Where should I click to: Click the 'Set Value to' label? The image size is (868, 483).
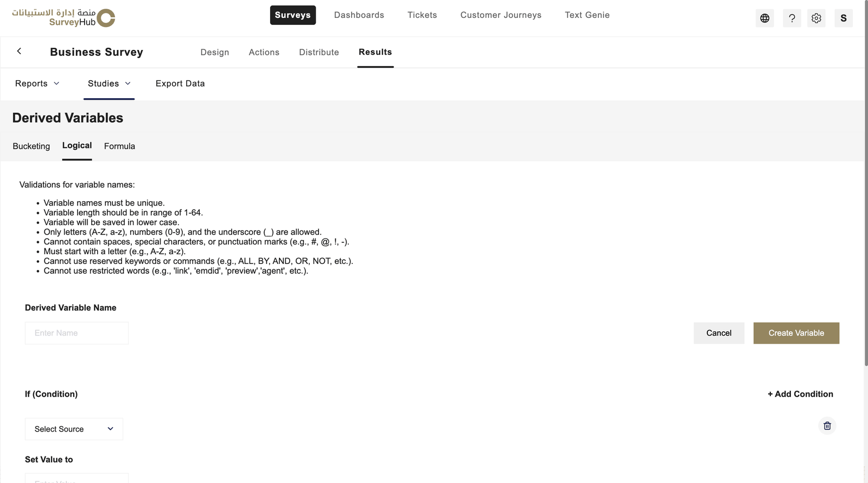pos(49,460)
